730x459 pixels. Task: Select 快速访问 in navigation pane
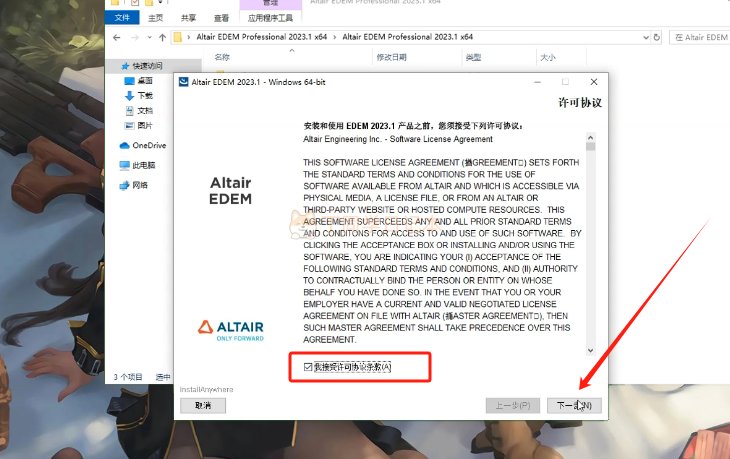coord(147,66)
